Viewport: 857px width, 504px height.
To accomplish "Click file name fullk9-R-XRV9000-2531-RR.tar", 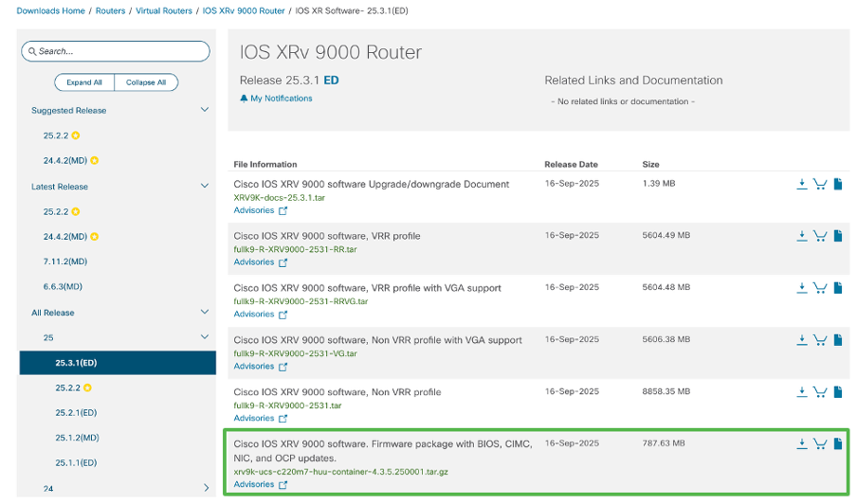I will 295,249.
